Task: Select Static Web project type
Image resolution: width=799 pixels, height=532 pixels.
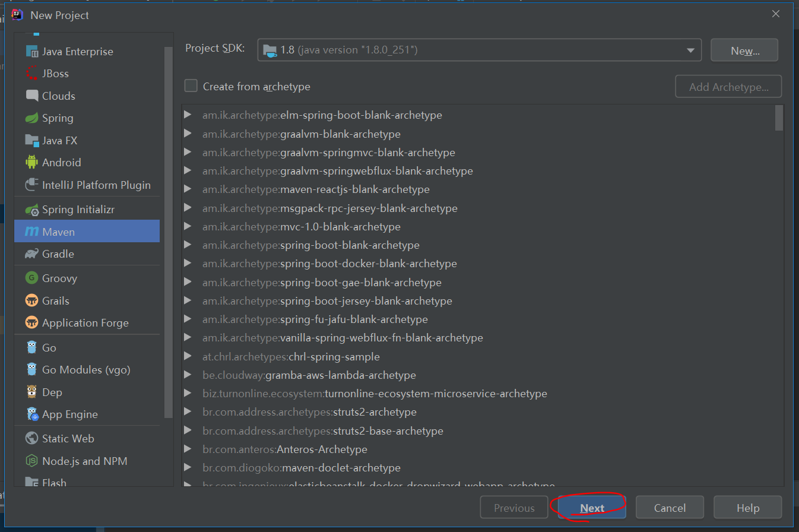Action: pyautogui.click(x=87, y=438)
